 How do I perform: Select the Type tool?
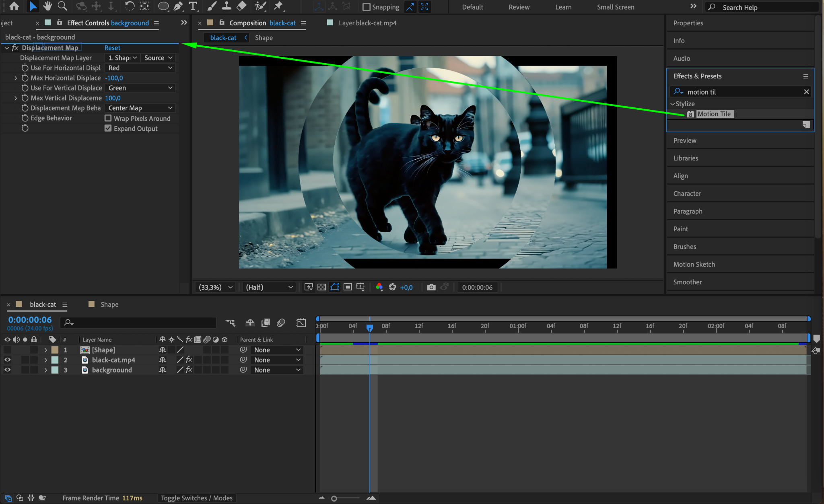193,6
